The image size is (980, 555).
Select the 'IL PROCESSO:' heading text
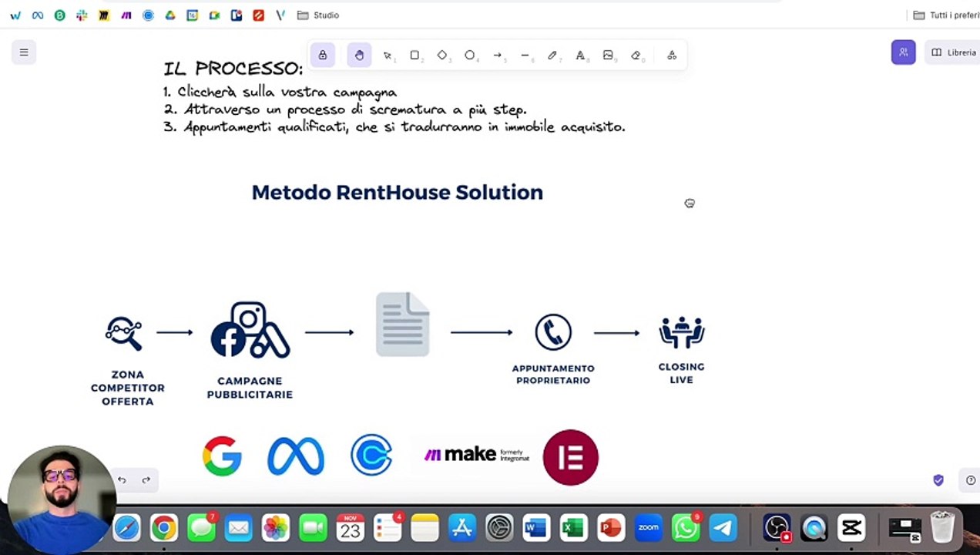click(x=233, y=68)
